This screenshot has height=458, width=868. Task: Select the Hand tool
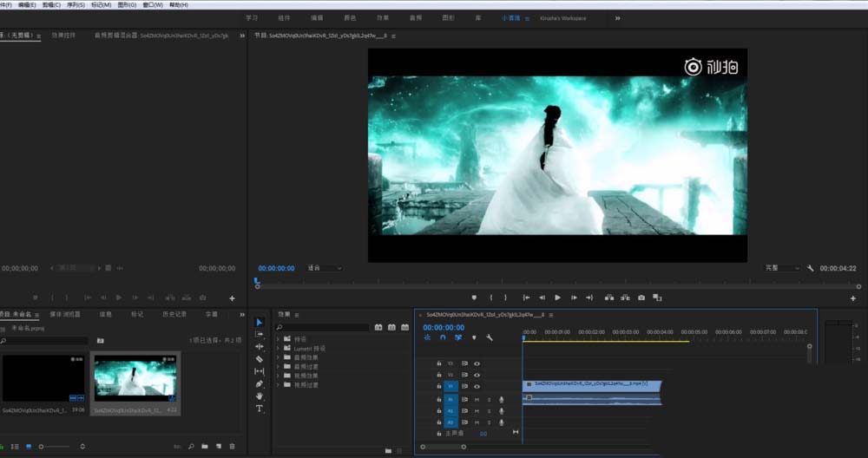pyautogui.click(x=260, y=396)
